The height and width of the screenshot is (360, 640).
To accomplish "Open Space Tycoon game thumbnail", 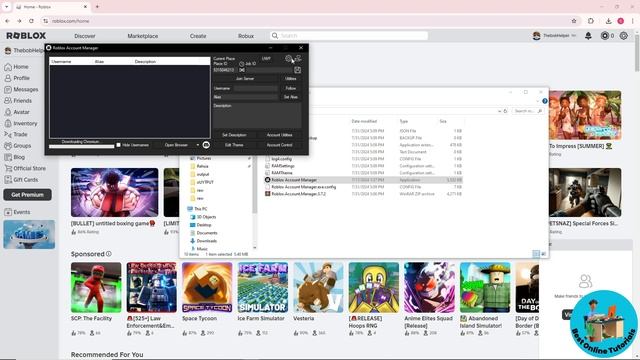I will [x=207, y=287].
